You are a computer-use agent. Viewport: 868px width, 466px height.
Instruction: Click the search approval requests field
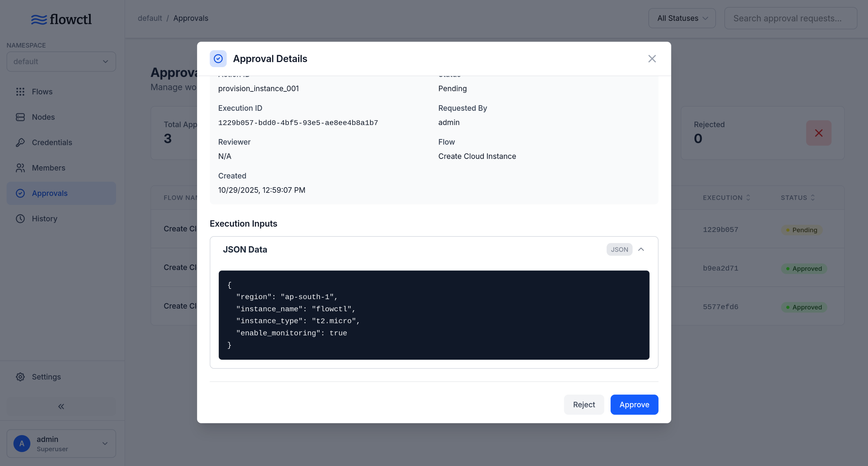[790, 18]
